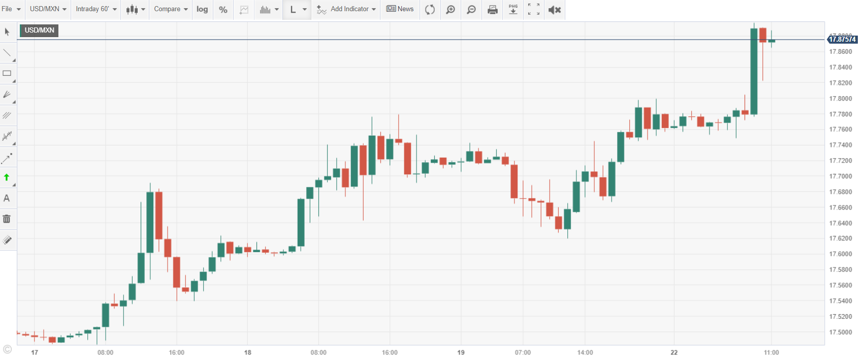Click the date label 22 on time axis

674,353
